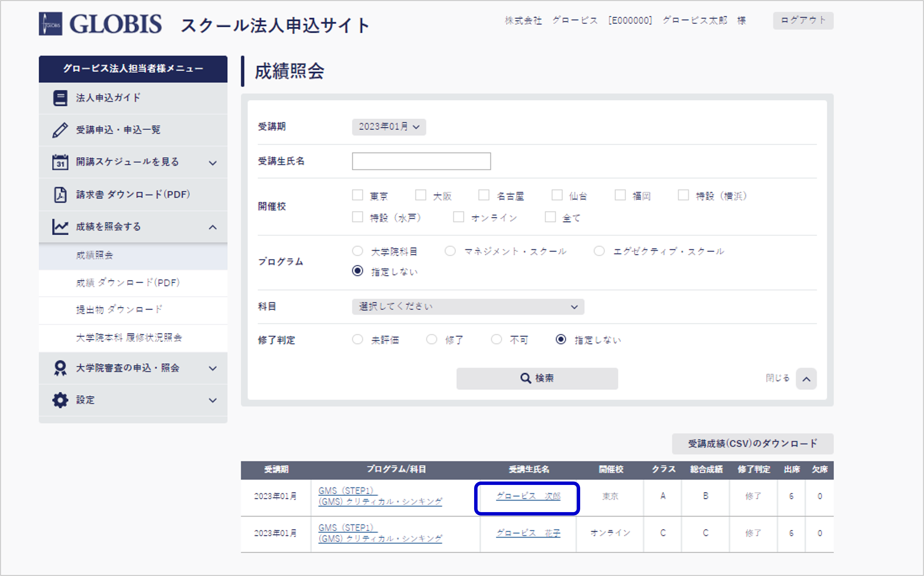Viewport: 924px width, 576px height.
Task: Click the line chart icon for 成績を照会する
Action: tap(60, 227)
